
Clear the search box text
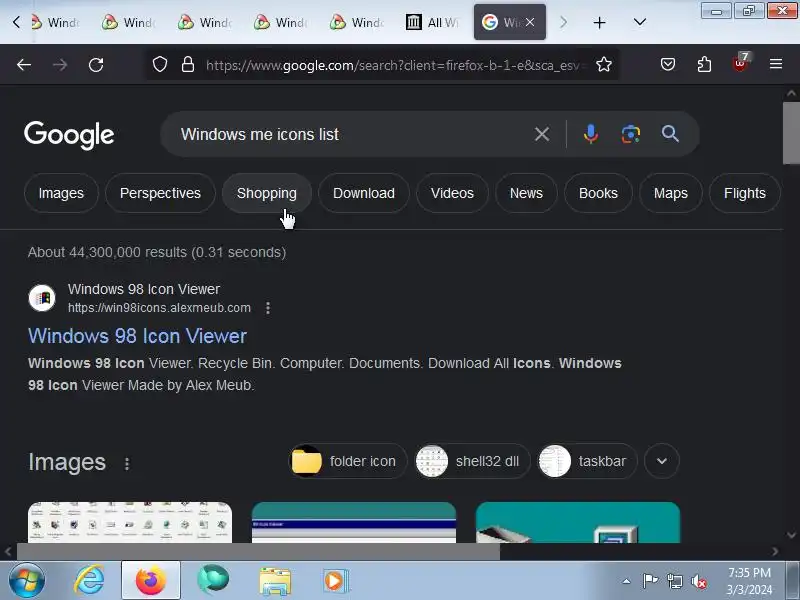542,134
